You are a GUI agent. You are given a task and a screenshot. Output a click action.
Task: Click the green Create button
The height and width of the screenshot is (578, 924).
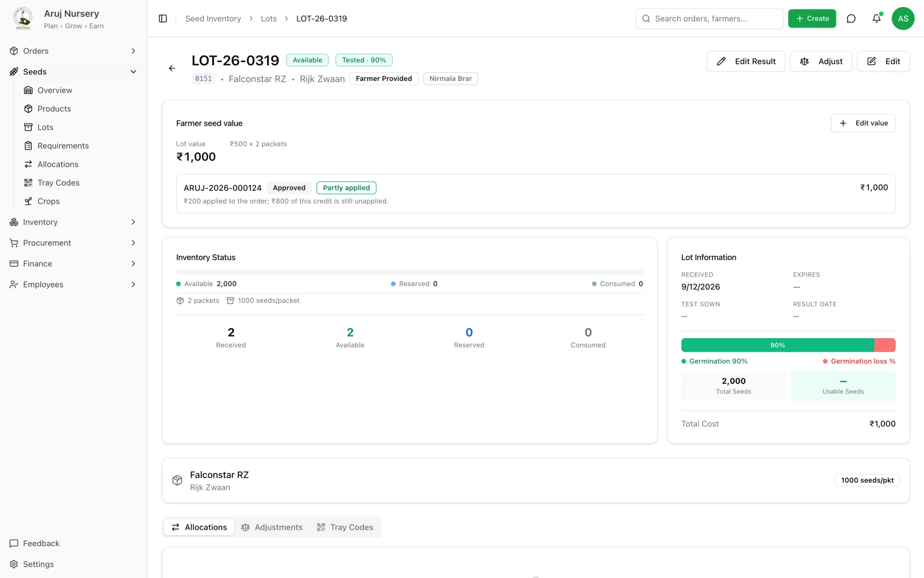[812, 18]
